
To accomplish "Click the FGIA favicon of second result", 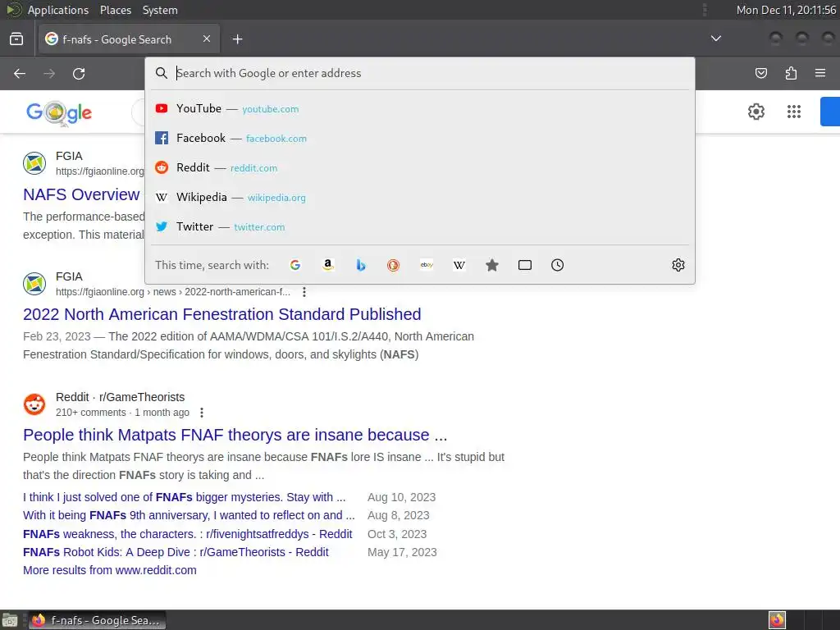I will 34,284.
